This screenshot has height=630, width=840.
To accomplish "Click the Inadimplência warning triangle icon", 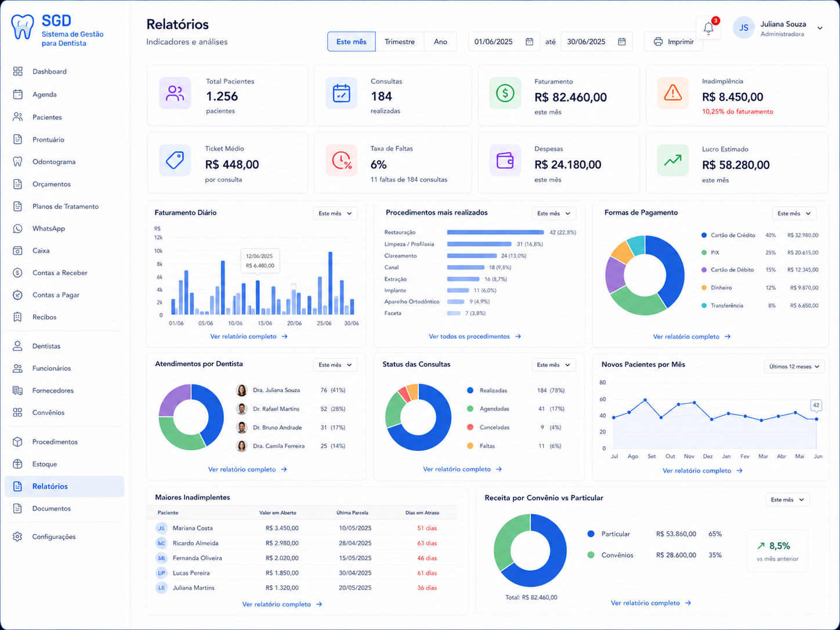I will pos(672,93).
